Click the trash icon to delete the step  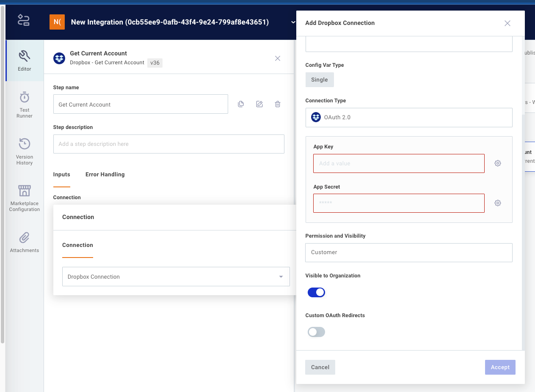278,104
